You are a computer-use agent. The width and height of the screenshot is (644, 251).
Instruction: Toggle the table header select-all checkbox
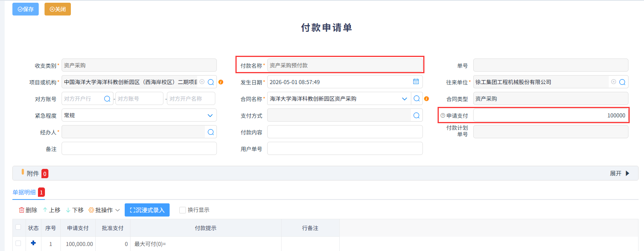(18, 227)
